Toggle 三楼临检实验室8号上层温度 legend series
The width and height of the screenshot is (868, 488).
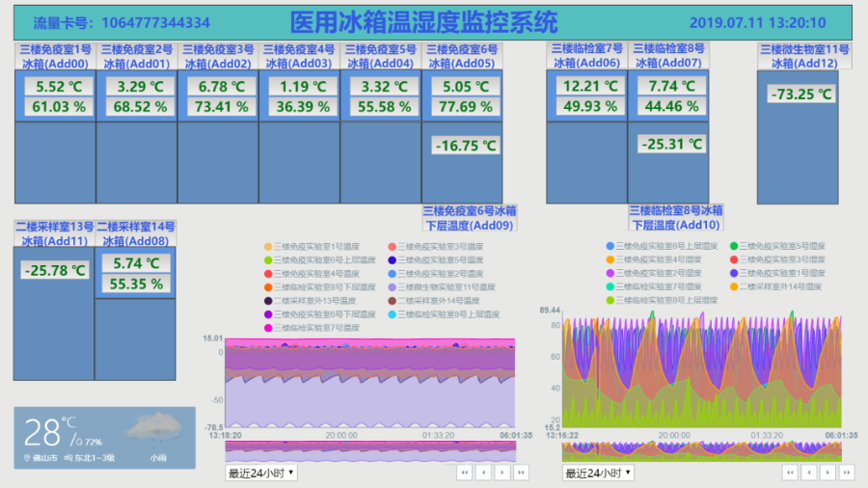(x=444, y=314)
